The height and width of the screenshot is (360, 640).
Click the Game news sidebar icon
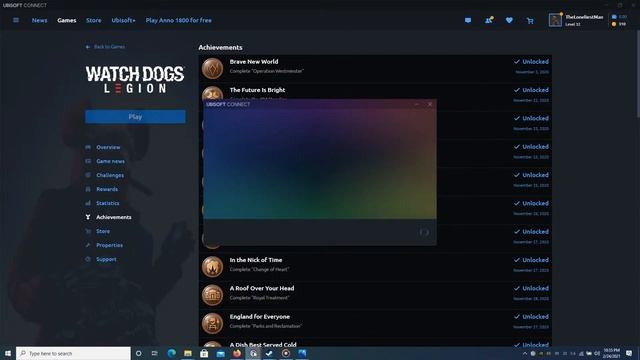(x=88, y=161)
